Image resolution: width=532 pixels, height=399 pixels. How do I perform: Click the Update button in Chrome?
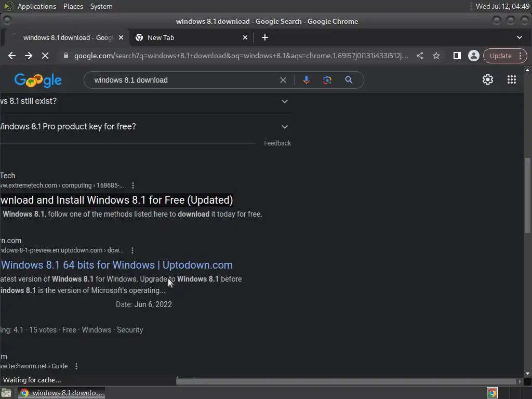click(x=501, y=56)
